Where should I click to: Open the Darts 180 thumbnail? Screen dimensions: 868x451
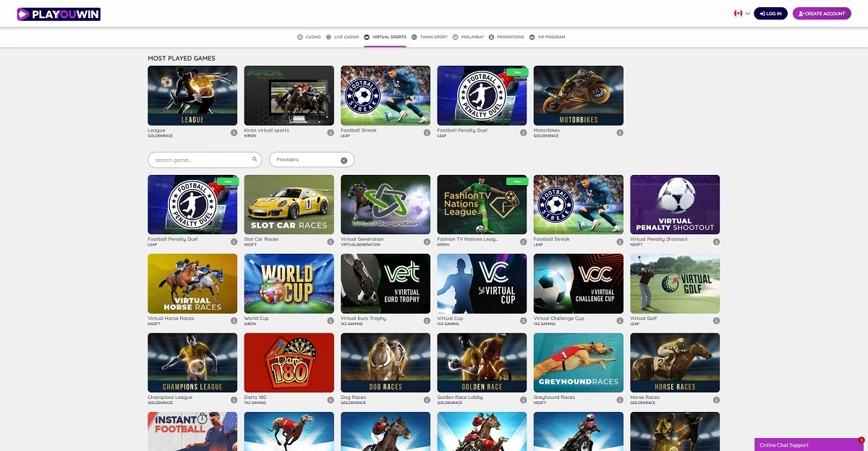(289, 363)
